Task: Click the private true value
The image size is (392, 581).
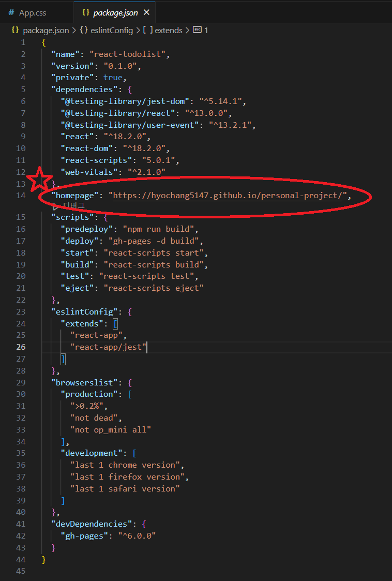Action: [113, 78]
